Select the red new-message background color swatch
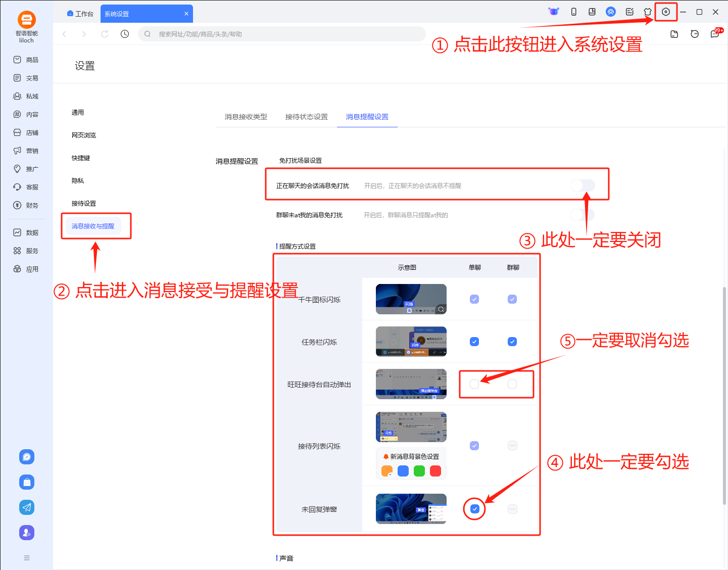The width and height of the screenshot is (728, 570). coord(435,470)
